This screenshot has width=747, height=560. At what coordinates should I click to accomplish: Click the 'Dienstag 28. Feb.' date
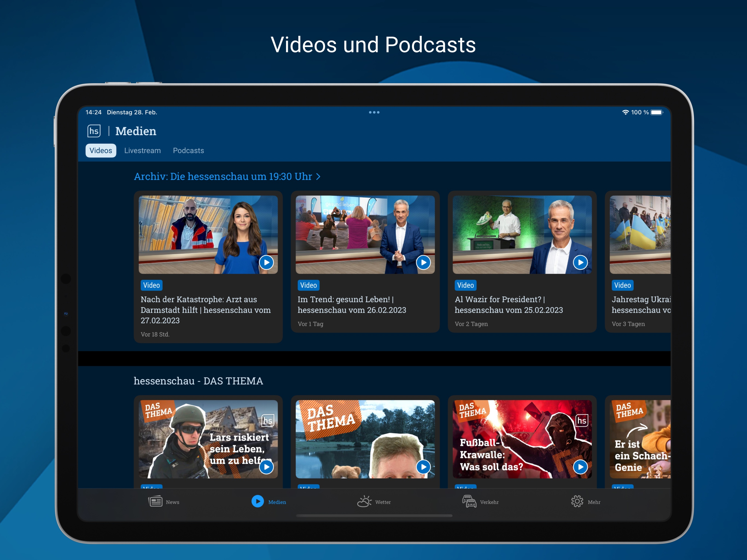(x=132, y=112)
